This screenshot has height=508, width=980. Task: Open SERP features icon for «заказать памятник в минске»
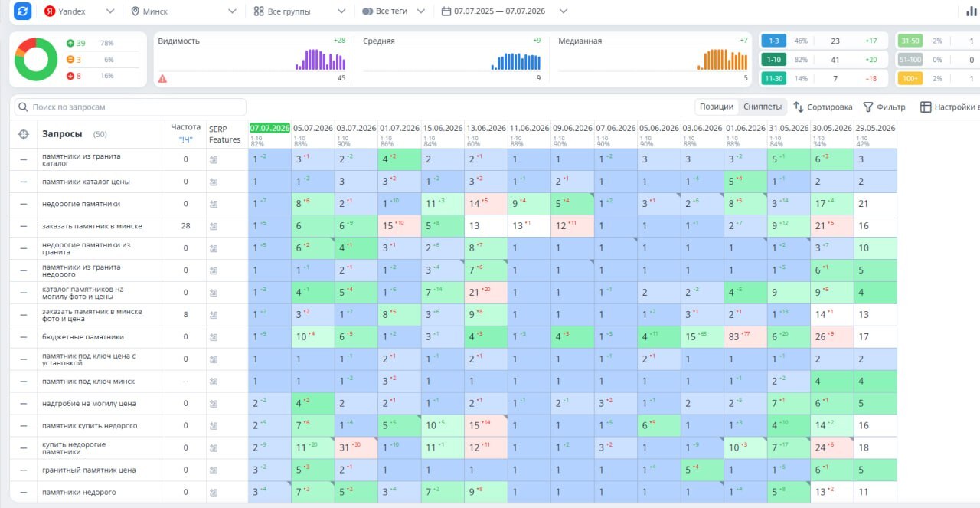[x=213, y=226]
